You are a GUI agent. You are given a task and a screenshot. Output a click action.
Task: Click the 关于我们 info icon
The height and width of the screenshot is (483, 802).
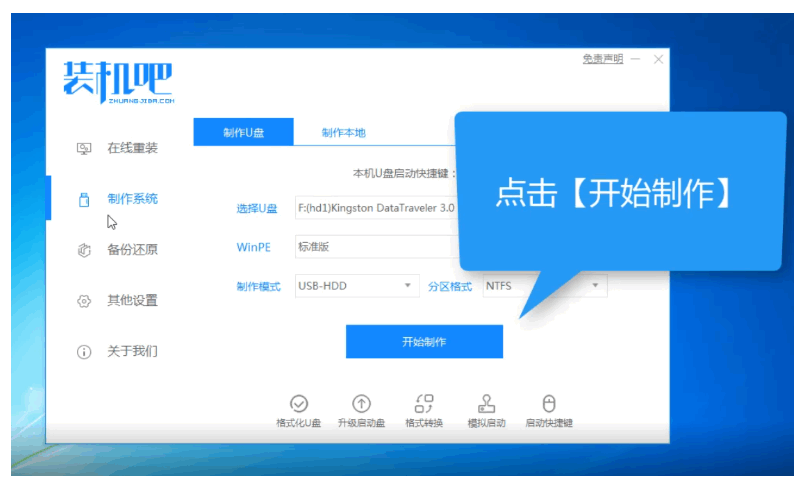(84, 352)
